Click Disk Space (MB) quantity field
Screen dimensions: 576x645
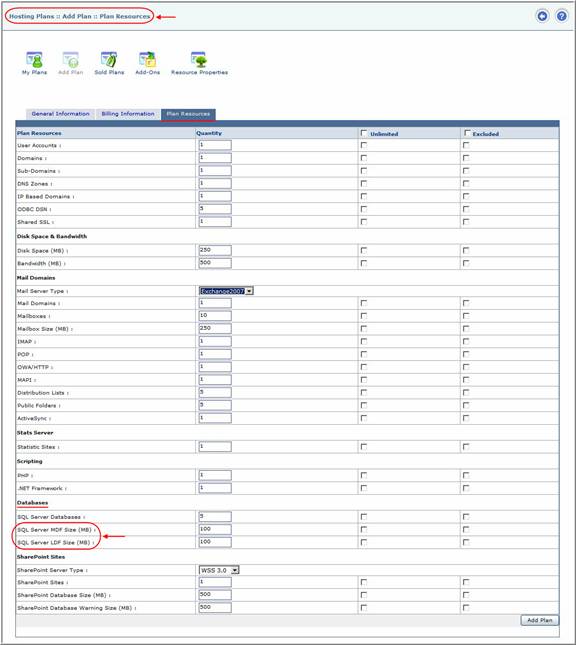click(215, 250)
